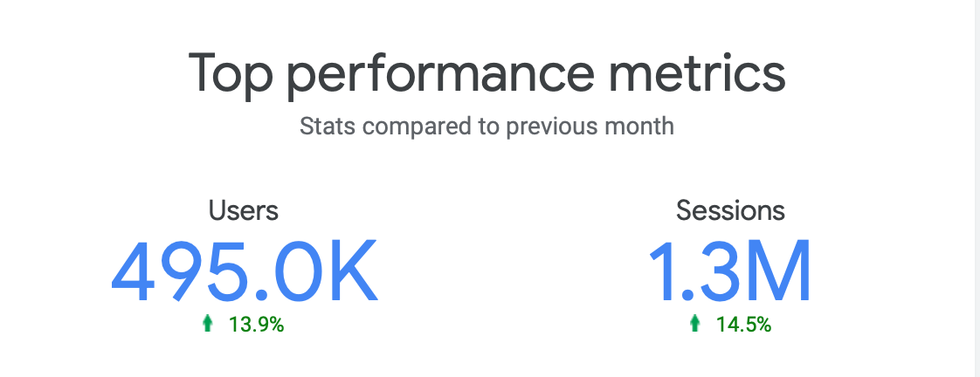
Task: Click the 1.3M Sessions scorecard value
Action: (x=729, y=271)
